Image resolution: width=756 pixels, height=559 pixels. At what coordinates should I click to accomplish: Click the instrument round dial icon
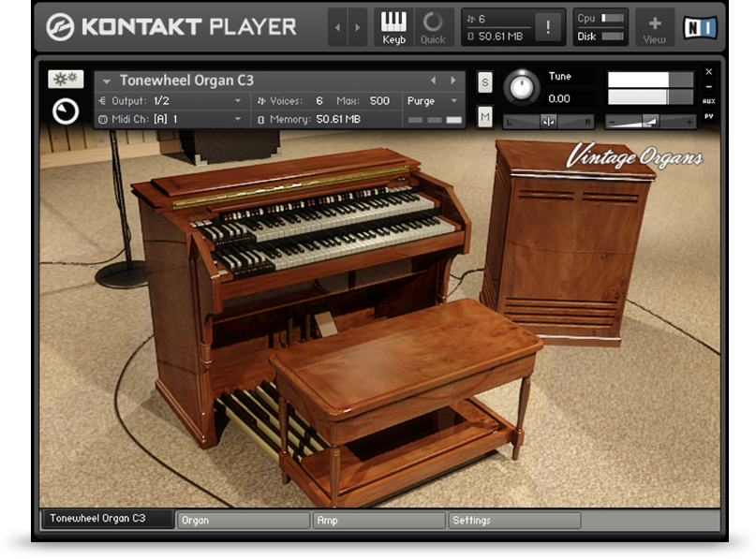point(65,111)
